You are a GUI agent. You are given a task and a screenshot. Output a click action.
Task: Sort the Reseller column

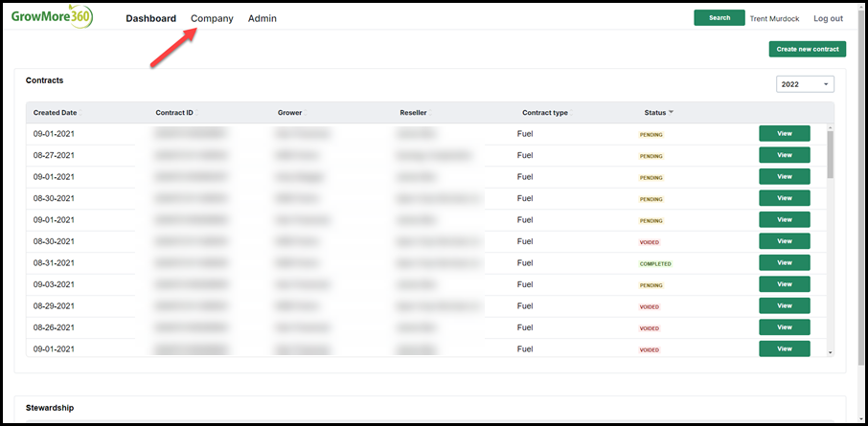pos(416,112)
